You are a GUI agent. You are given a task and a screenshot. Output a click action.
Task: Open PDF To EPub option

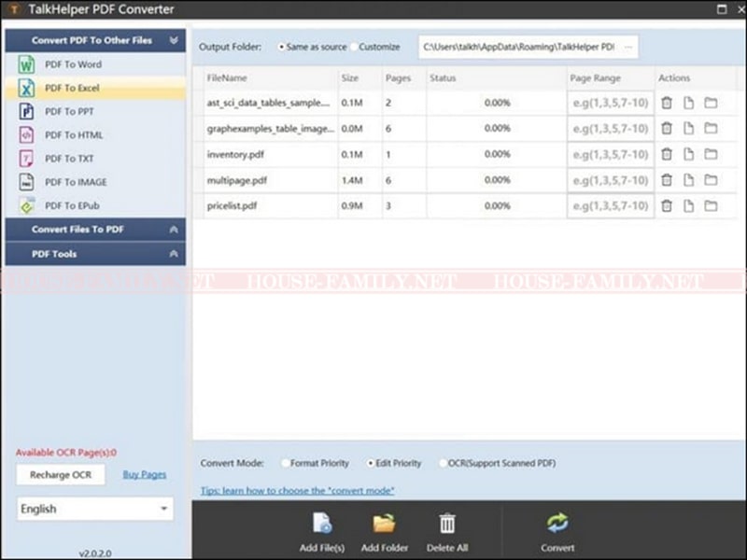point(95,205)
